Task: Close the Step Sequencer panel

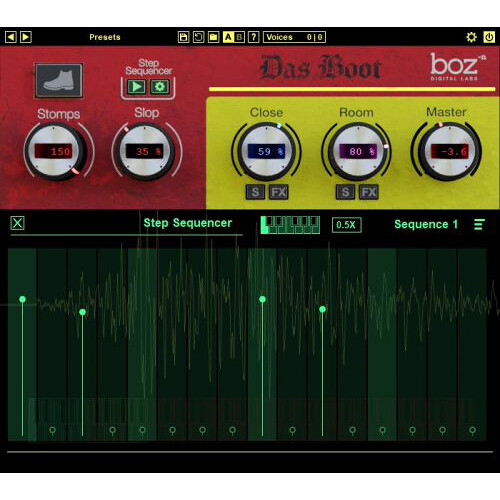Action: tap(17, 223)
